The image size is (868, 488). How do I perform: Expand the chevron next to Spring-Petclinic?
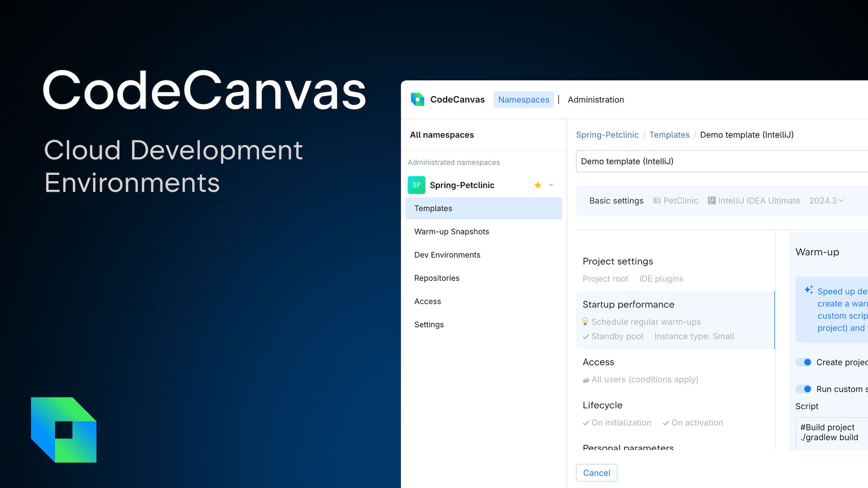pos(551,185)
